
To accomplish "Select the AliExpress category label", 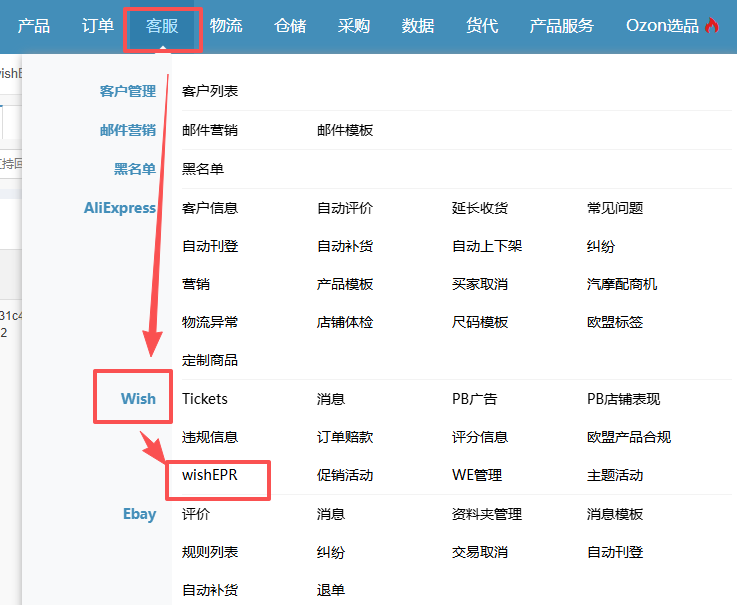I will pyautogui.click(x=120, y=208).
